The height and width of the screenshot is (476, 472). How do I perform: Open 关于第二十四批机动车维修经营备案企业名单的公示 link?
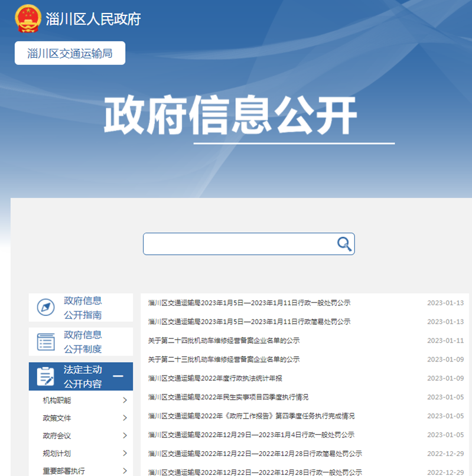[x=224, y=341]
